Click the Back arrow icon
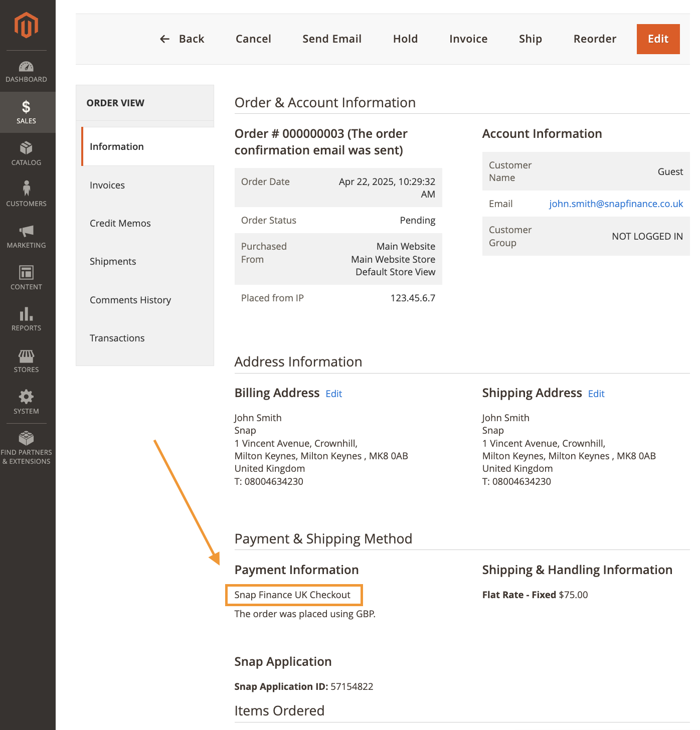The image size is (700, 730). pyautogui.click(x=164, y=39)
